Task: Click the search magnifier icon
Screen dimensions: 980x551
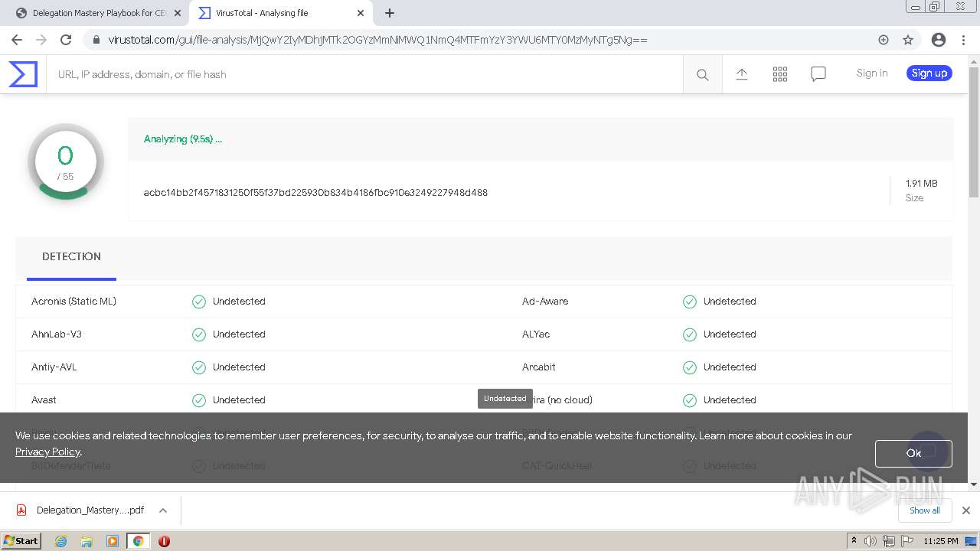Action: 702,74
